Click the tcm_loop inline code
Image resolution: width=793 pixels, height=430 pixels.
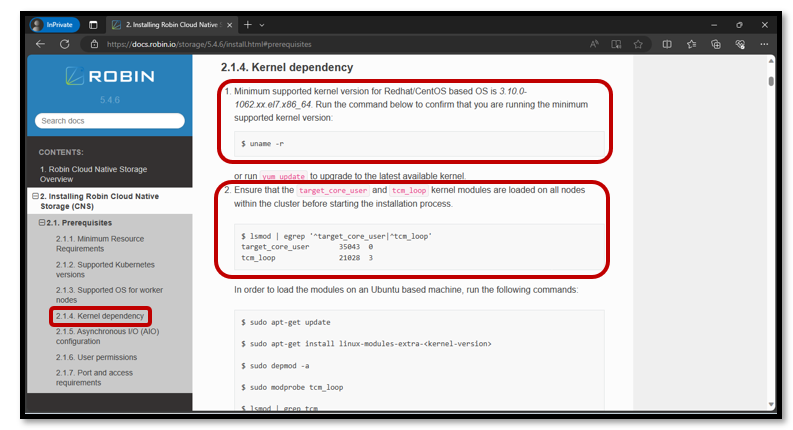point(409,190)
